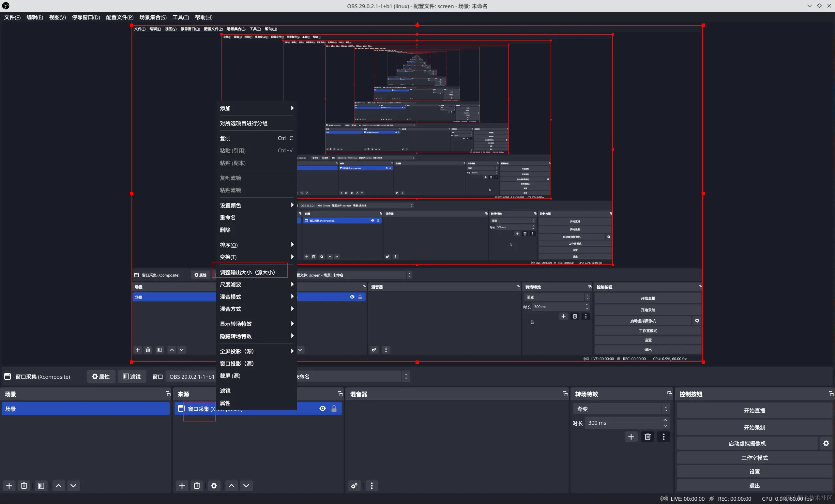Open source properties gear in Sources dock
The height and width of the screenshot is (504, 835).
click(214, 486)
